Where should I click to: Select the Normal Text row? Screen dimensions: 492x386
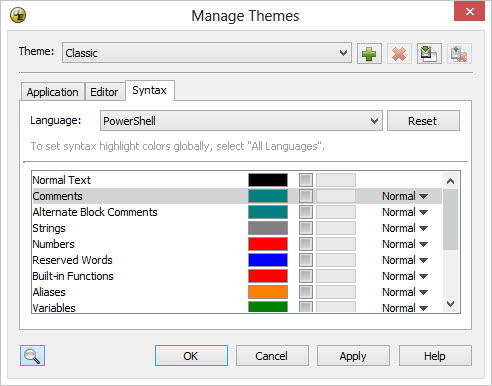237,180
